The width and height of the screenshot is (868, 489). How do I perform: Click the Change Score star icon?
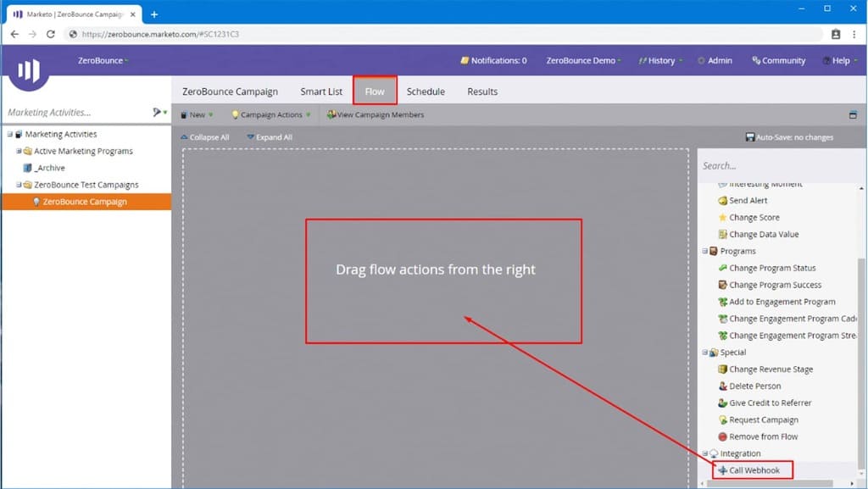coord(722,218)
